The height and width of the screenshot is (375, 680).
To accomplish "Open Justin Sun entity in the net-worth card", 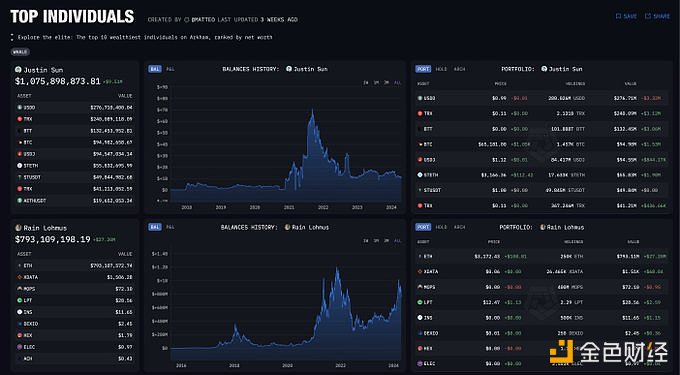I will pos(43,70).
